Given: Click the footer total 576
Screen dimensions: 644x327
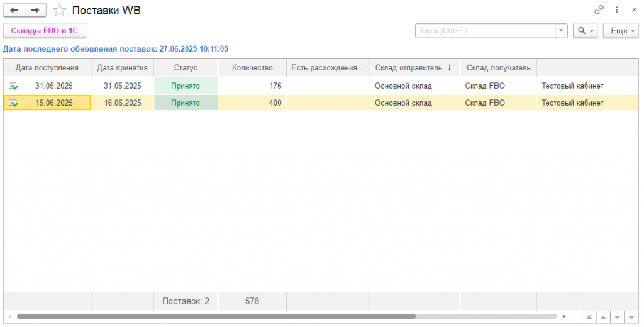Looking at the screenshot, I should pyautogui.click(x=252, y=301).
